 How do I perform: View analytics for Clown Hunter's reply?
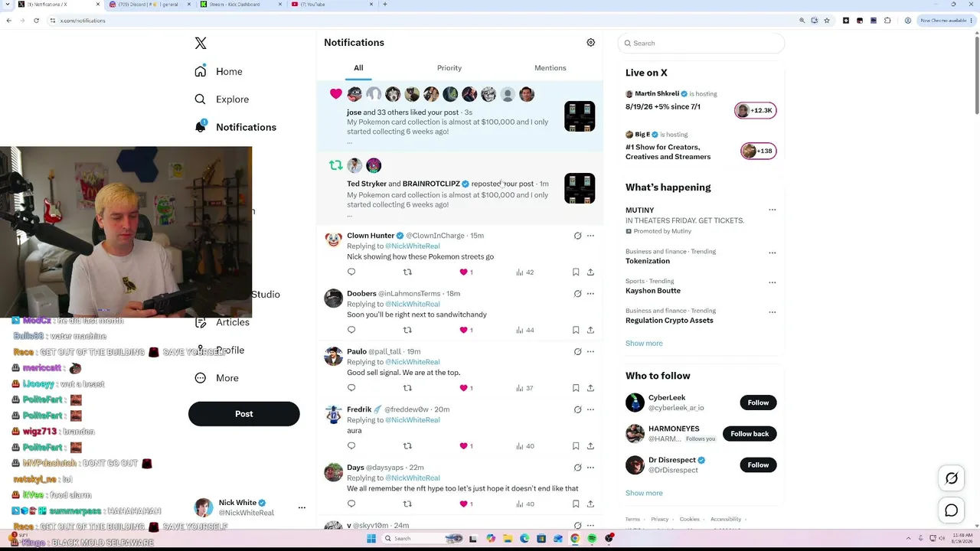[x=525, y=272]
